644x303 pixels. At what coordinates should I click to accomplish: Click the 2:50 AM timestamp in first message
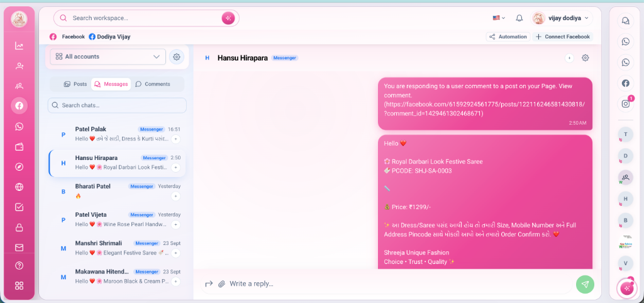point(577,123)
